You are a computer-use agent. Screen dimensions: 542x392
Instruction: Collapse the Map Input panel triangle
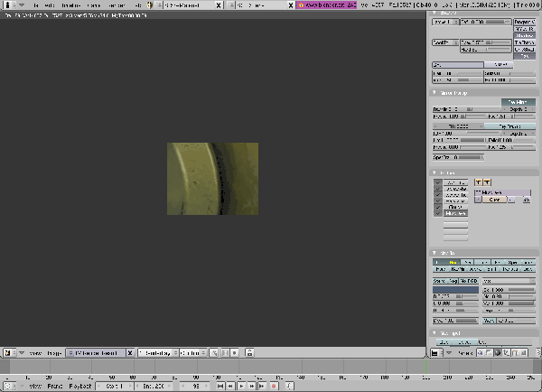(435, 333)
